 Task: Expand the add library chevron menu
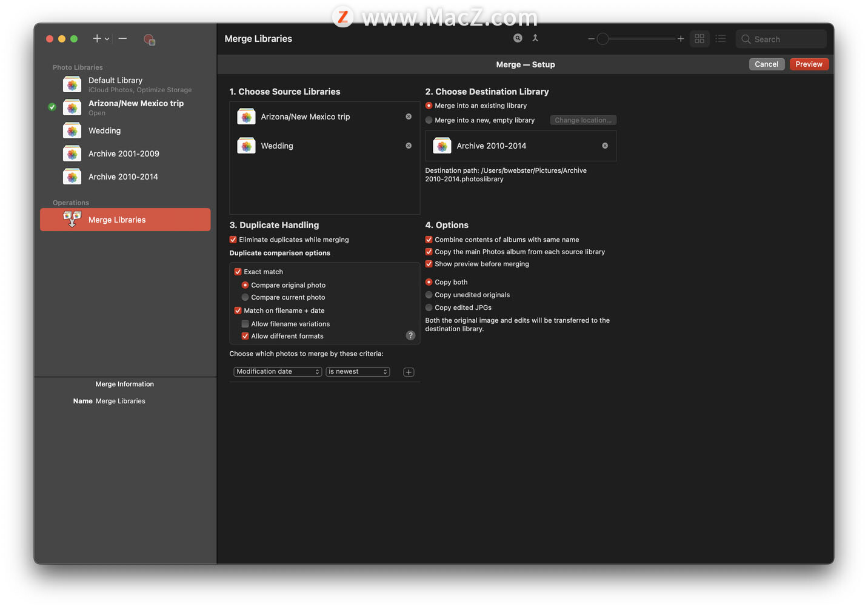click(107, 39)
